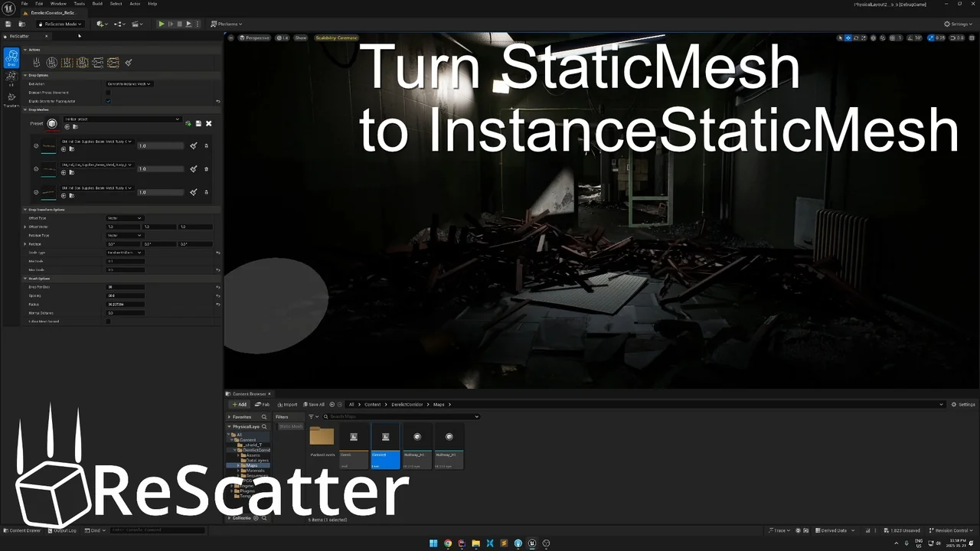Click the Save All button
Image resolution: width=980 pixels, height=551 pixels.
[x=314, y=404]
